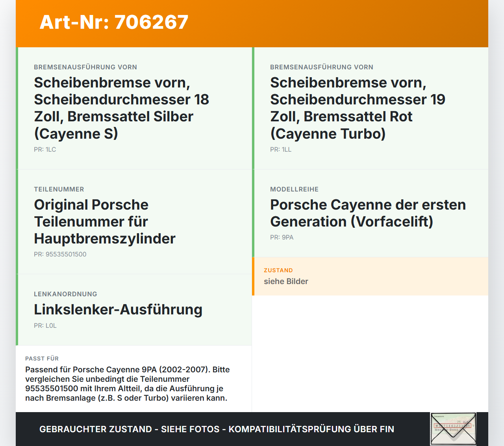Click the siehe Bilder text
Viewport: 504px width, 446px height.
tap(286, 281)
